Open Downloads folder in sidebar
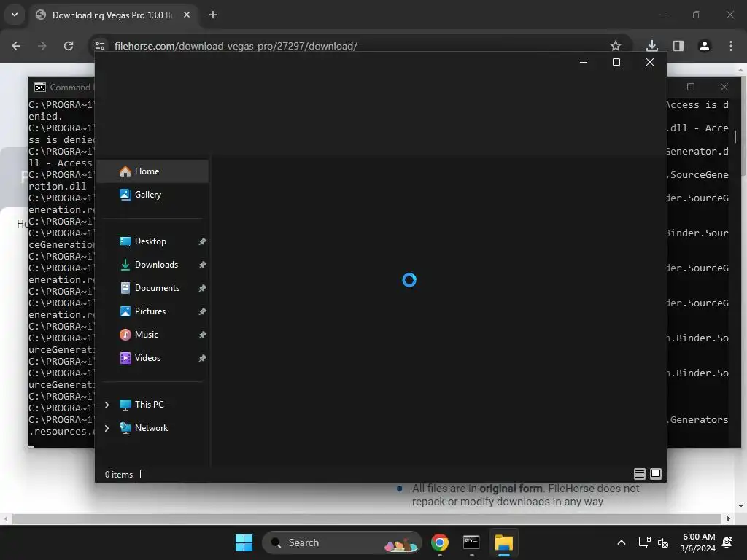This screenshot has width=747, height=560. (152, 265)
